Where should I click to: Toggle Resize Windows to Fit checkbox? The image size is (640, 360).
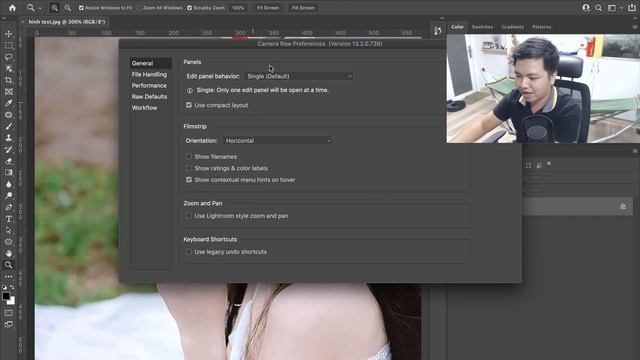pos(81,8)
